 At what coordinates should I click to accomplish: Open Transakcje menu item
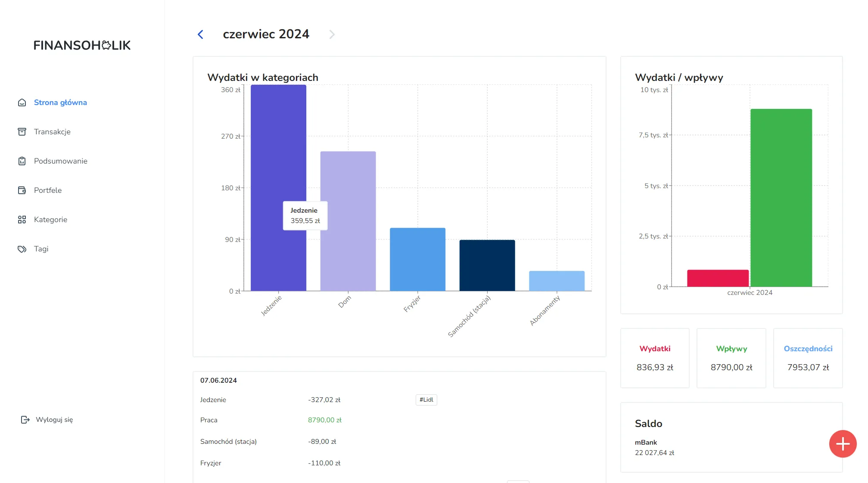point(52,132)
